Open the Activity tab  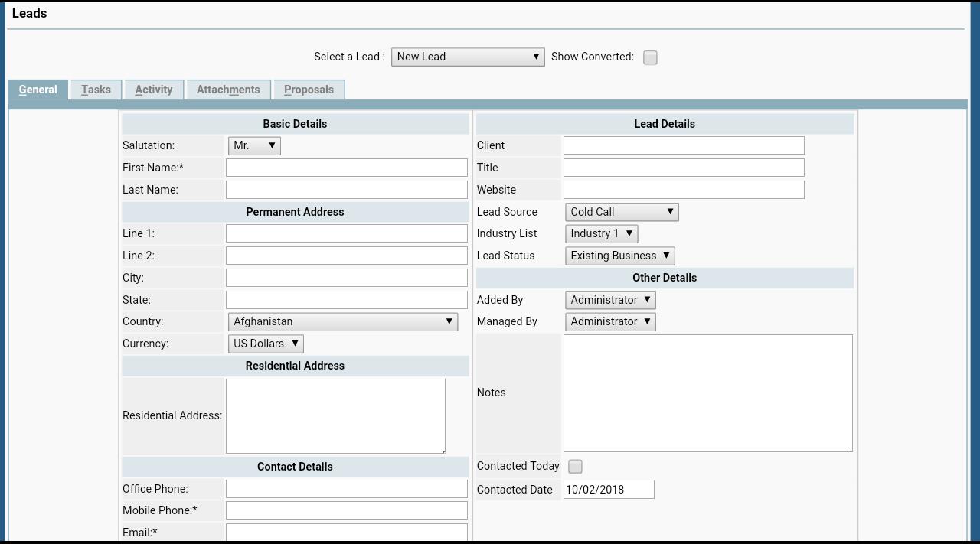pyautogui.click(x=154, y=90)
